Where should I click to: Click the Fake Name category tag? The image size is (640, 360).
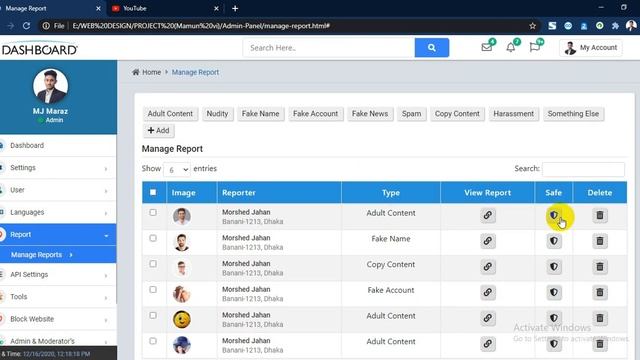pos(260,114)
